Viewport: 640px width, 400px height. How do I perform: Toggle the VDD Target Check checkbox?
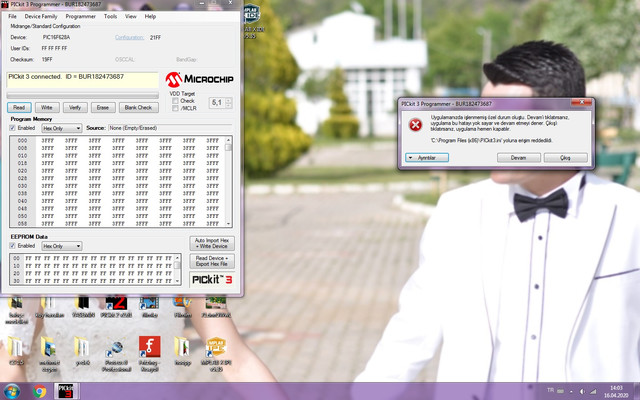pyautogui.click(x=175, y=100)
